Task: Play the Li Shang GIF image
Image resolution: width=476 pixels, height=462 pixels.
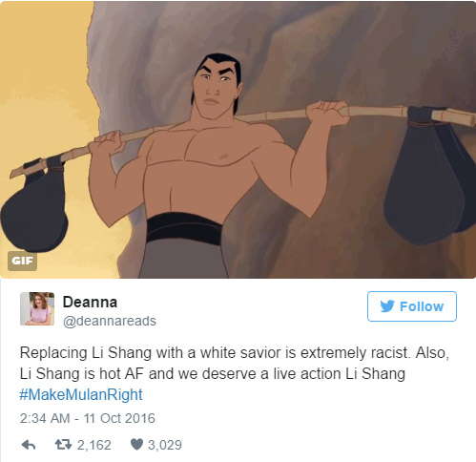Action: click(x=238, y=139)
